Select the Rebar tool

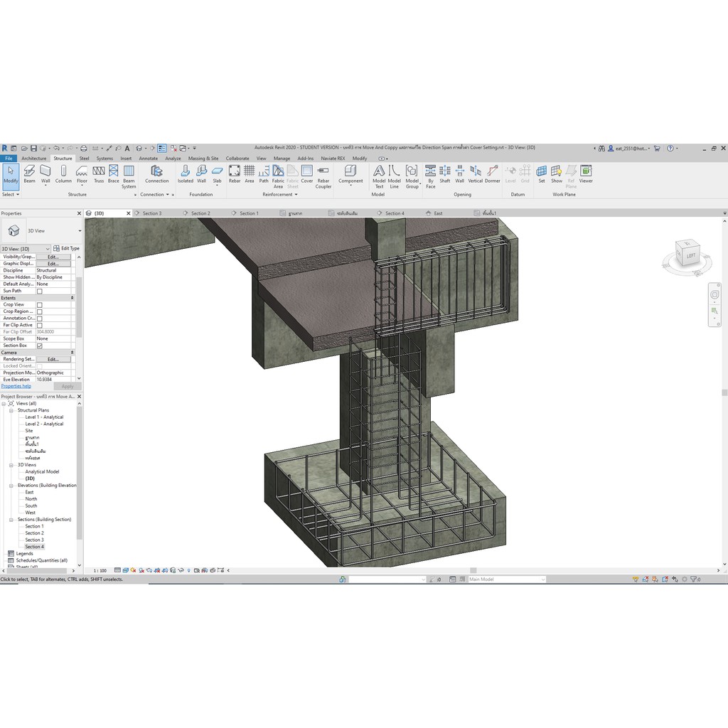point(235,175)
